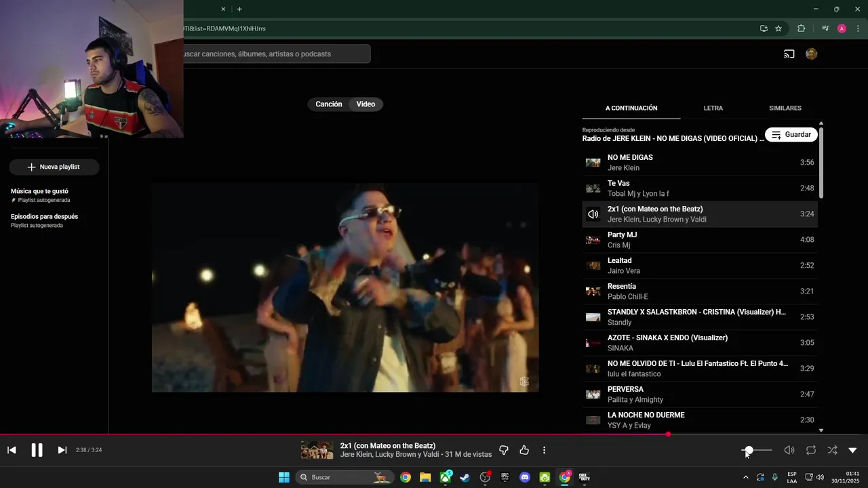Click the taskbar Buscar search box
868x488 pixels.
coord(346,477)
